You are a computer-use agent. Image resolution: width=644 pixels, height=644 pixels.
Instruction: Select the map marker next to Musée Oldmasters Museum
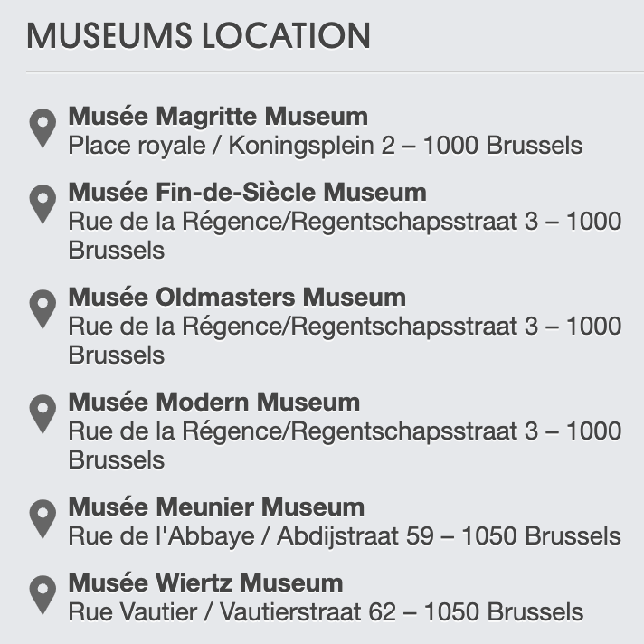(x=43, y=309)
